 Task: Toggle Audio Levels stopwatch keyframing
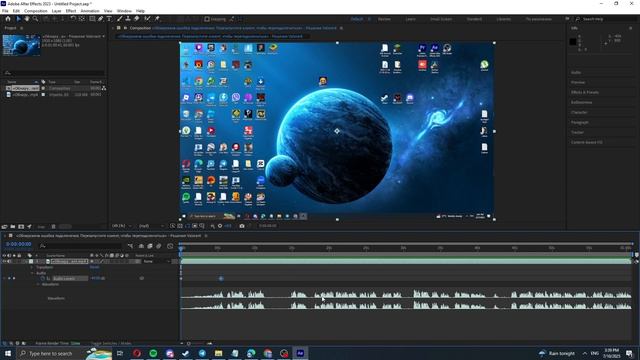43,278
